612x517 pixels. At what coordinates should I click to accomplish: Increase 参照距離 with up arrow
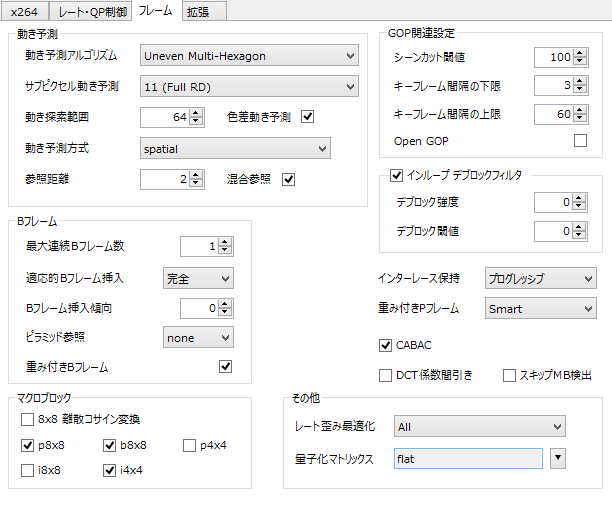coord(196,175)
